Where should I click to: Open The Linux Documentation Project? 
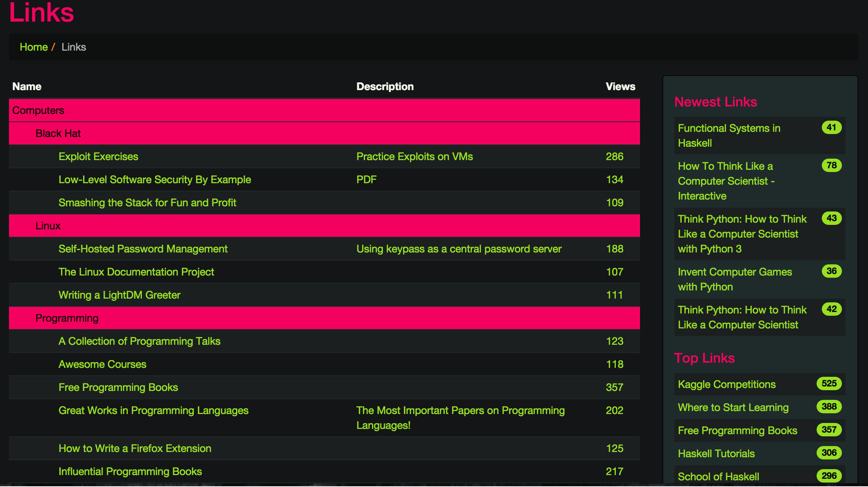136,272
